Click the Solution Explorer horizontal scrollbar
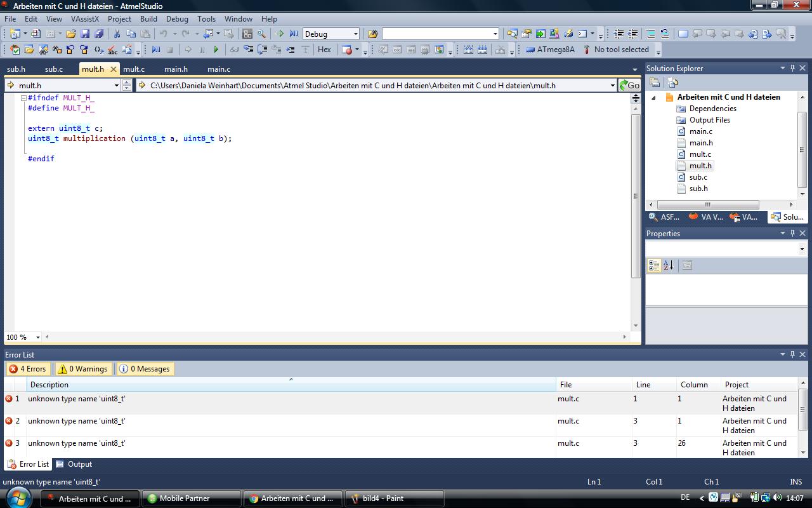812x508 pixels. pos(708,204)
